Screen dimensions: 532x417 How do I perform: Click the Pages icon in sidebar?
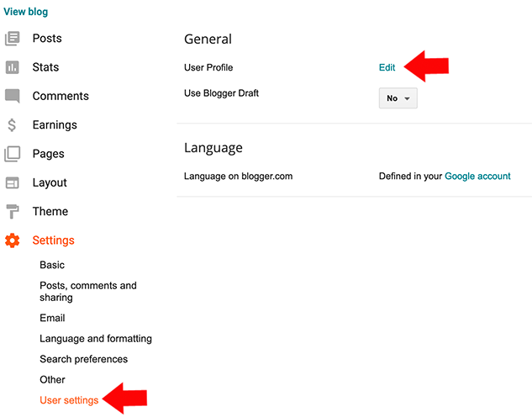tap(12, 154)
